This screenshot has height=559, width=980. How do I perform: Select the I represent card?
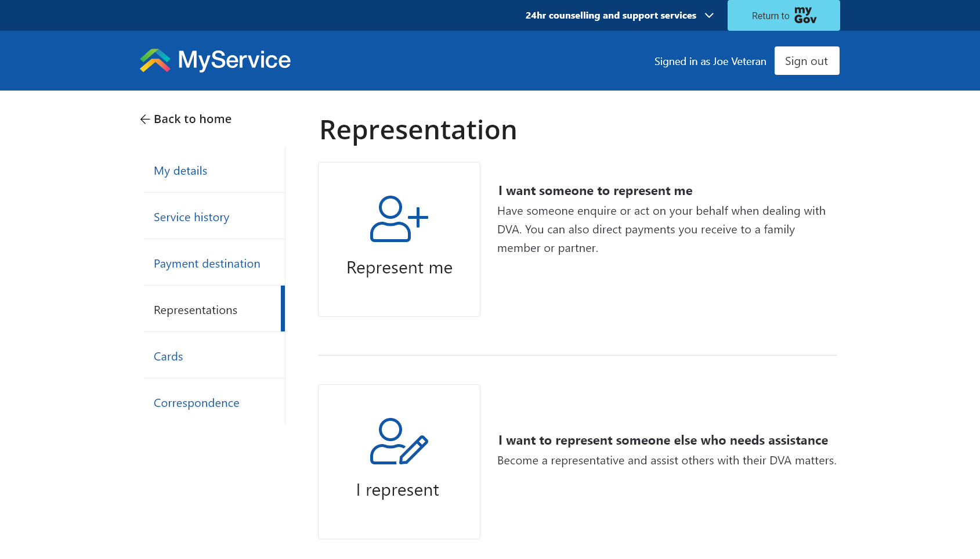pyautogui.click(x=399, y=461)
